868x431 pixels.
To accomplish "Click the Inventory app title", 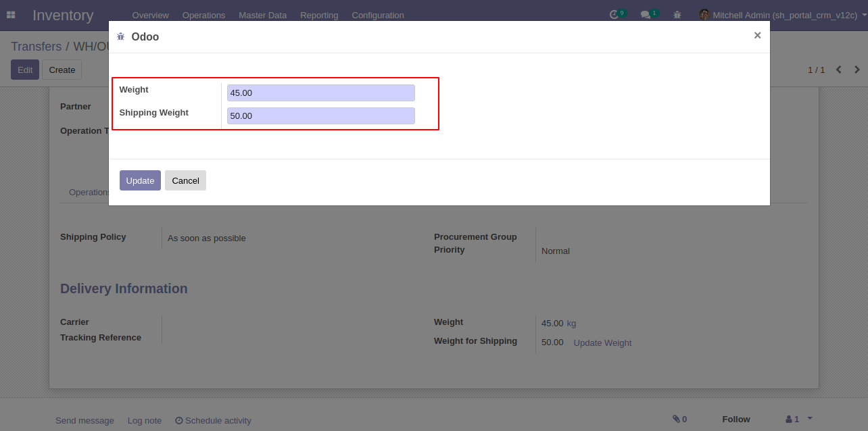I will (63, 15).
